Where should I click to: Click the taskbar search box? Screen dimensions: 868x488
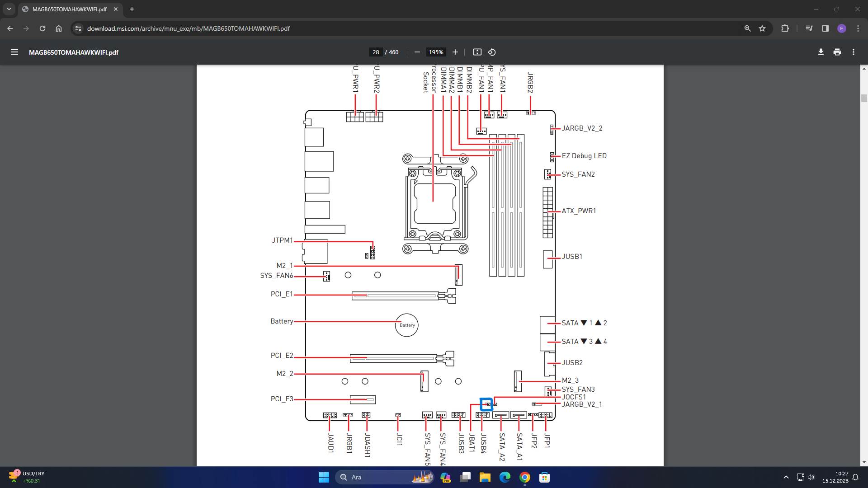coord(385,477)
